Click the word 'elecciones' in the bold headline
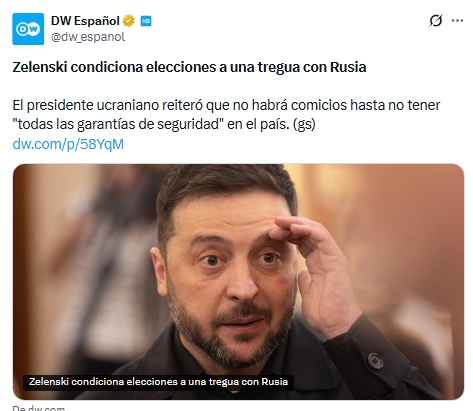 tap(181, 67)
